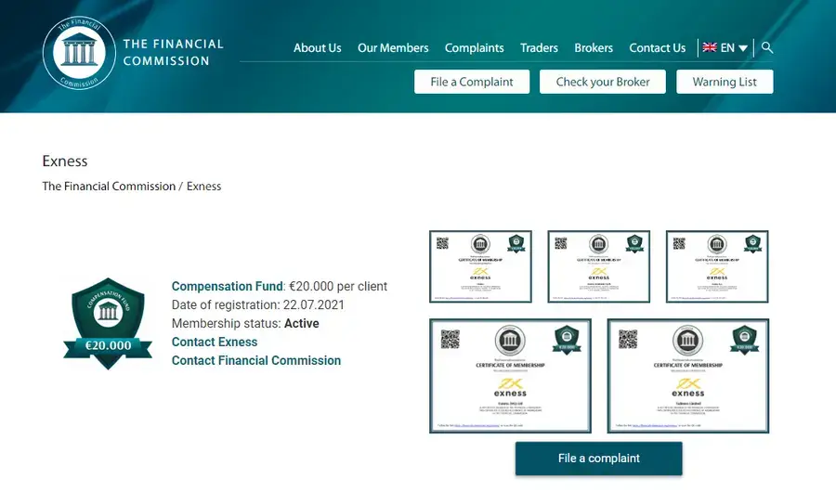This screenshot has width=836, height=504.
Task: Click the UK flag language icon
Action: click(710, 47)
